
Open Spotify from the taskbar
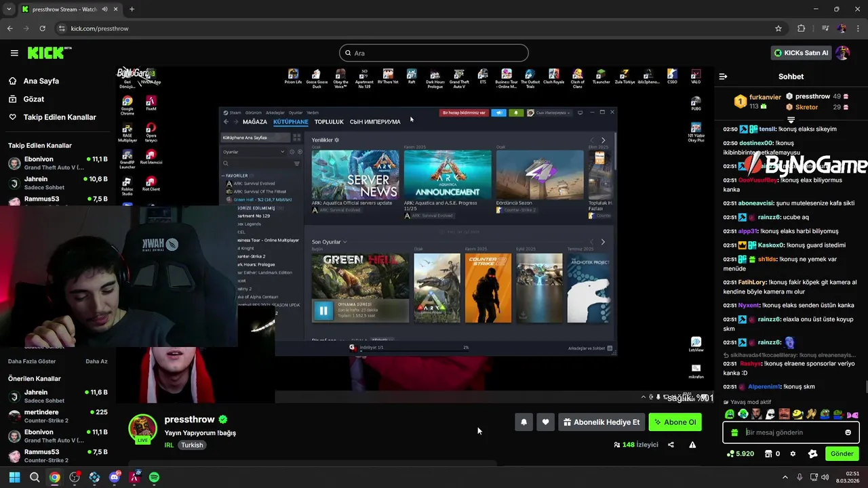point(154,477)
